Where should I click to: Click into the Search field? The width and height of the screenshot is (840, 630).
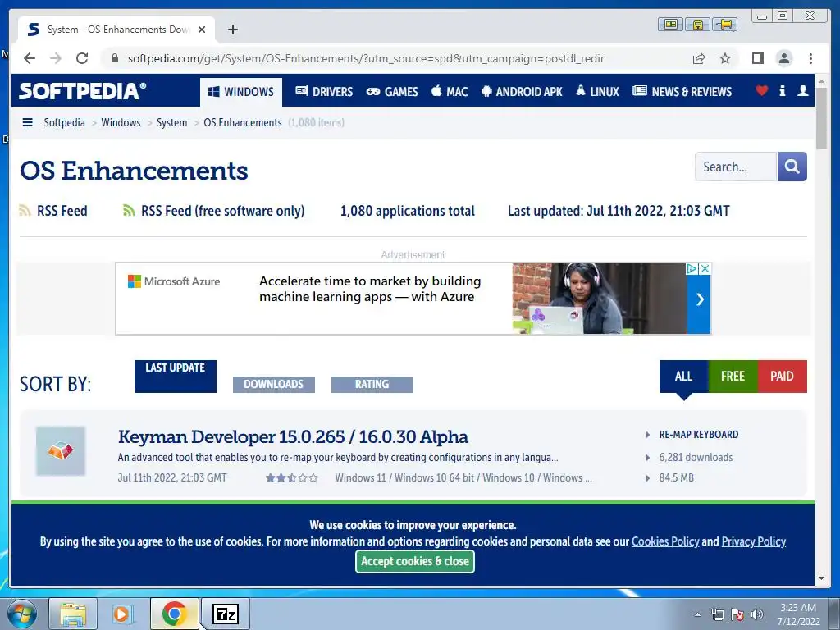pyautogui.click(x=736, y=167)
